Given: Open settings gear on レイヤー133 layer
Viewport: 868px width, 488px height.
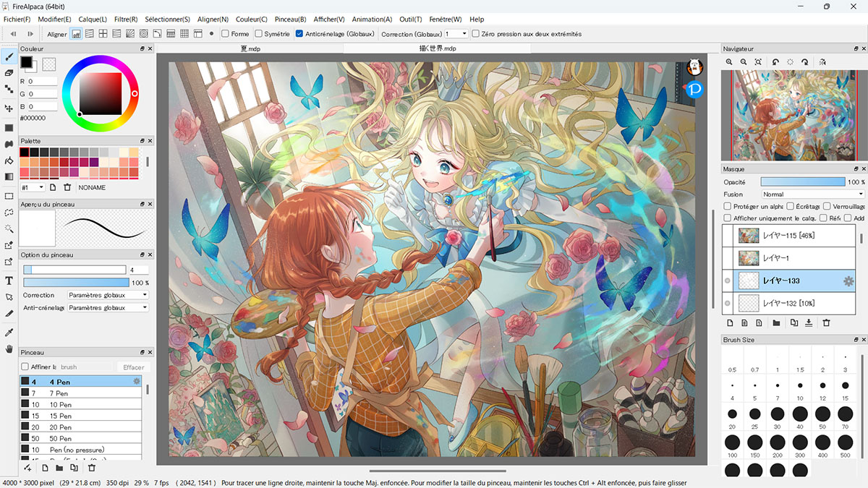Looking at the screenshot, I should click(x=849, y=281).
